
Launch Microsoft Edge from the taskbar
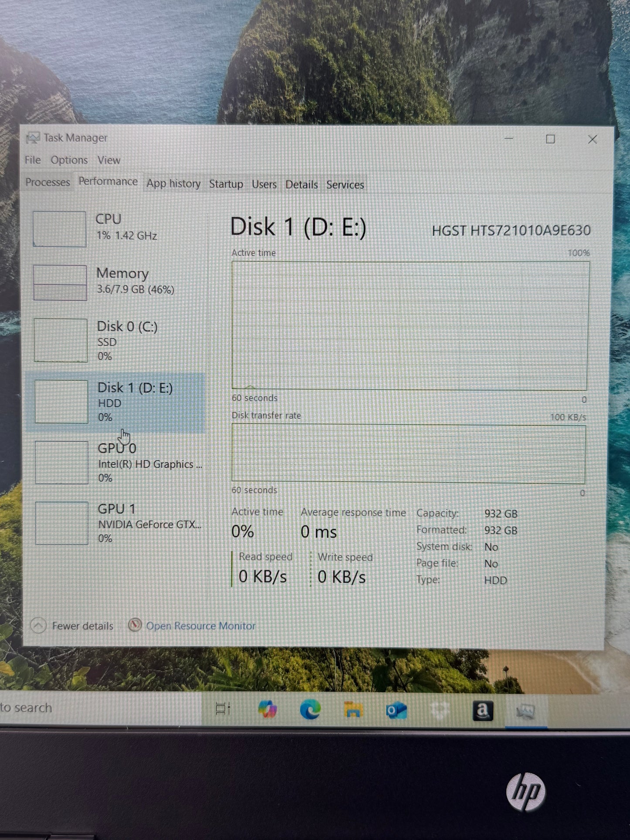310,710
